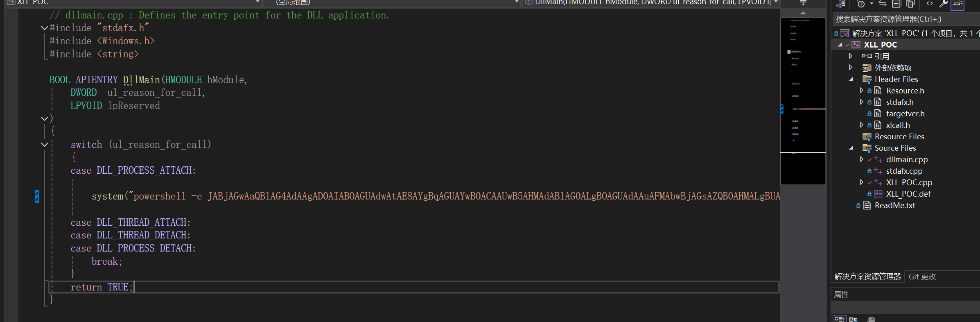Screen dimensions: 980x322
Task: Click the XLL_POC.def file icon
Action: point(878,194)
